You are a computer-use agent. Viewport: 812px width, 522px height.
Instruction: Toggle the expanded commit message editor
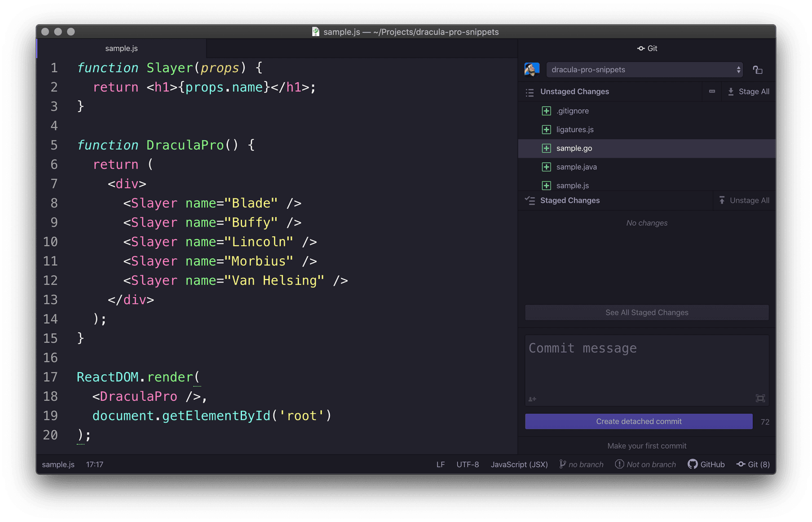point(760,398)
